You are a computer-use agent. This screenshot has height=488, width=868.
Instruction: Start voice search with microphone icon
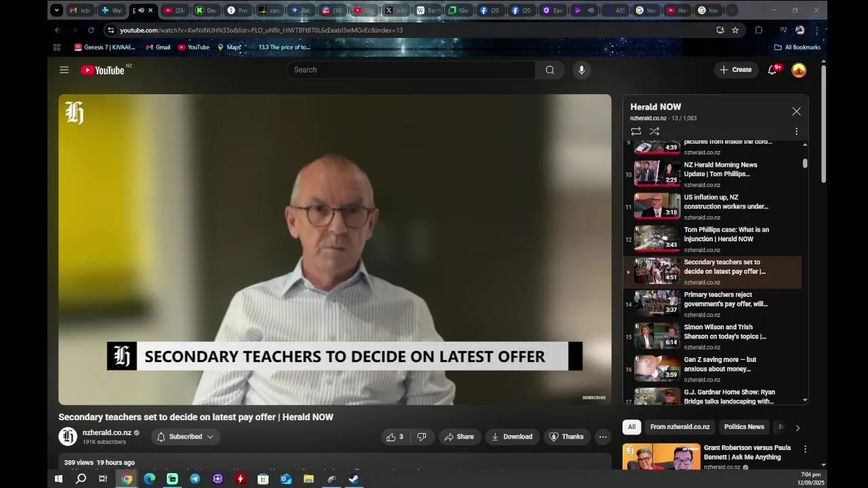(580, 70)
